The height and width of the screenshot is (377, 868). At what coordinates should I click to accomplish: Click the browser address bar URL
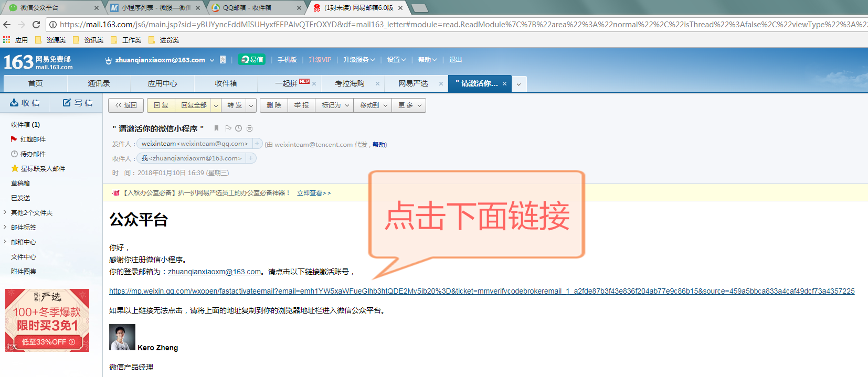[x=462, y=25]
